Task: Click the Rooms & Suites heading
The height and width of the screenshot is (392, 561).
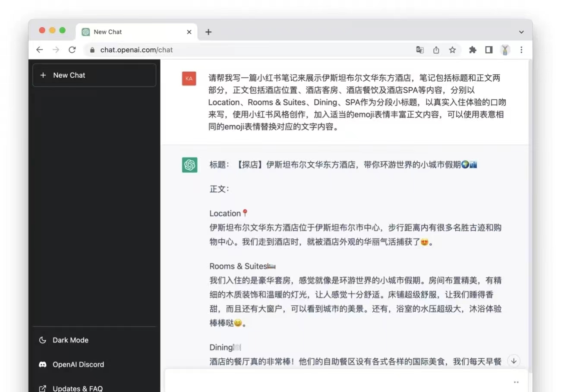Action: (x=243, y=266)
